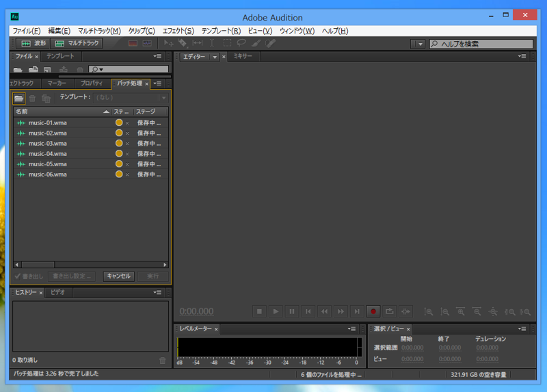Toggle spectral frequency display icon

click(x=133, y=43)
